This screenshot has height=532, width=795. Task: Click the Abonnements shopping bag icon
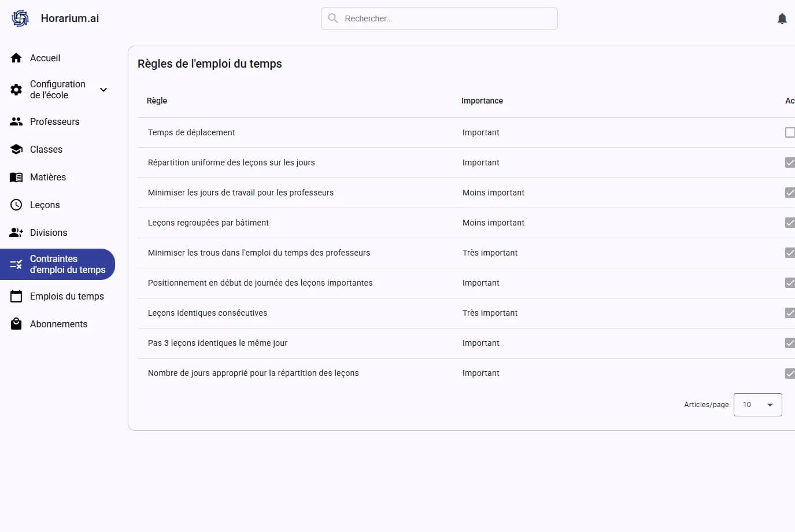click(x=16, y=324)
